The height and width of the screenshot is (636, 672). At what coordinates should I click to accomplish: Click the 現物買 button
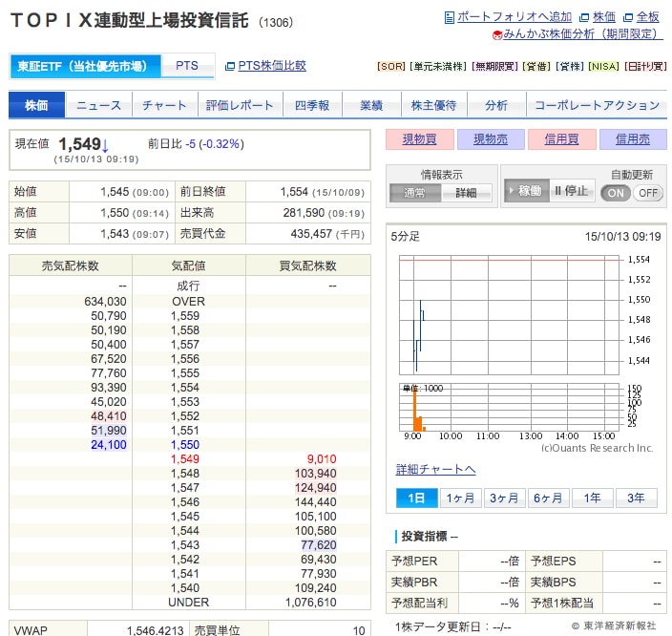[420, 139]
